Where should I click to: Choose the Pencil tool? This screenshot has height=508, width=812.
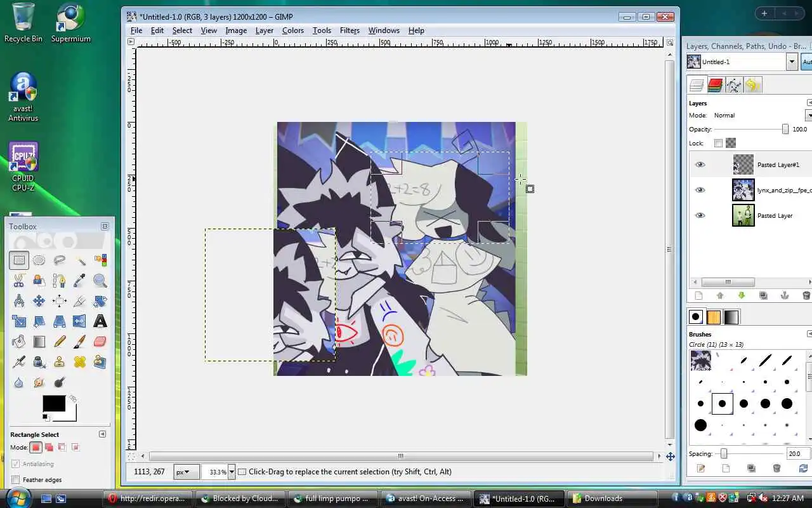(60, 341)
